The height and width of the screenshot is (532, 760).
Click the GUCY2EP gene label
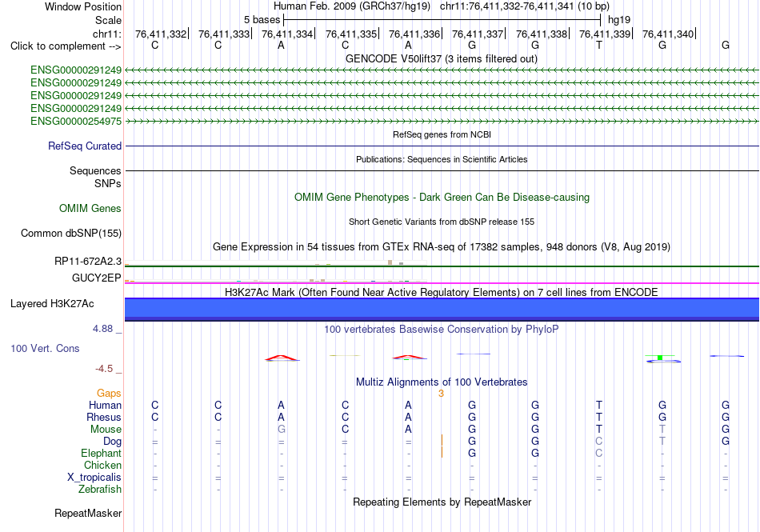97,278
